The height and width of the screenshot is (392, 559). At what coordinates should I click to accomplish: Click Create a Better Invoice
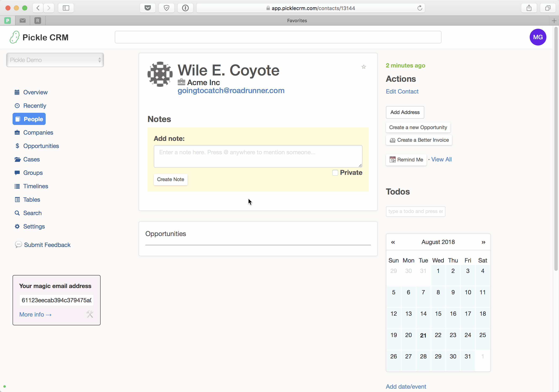[x=419, y=140]
